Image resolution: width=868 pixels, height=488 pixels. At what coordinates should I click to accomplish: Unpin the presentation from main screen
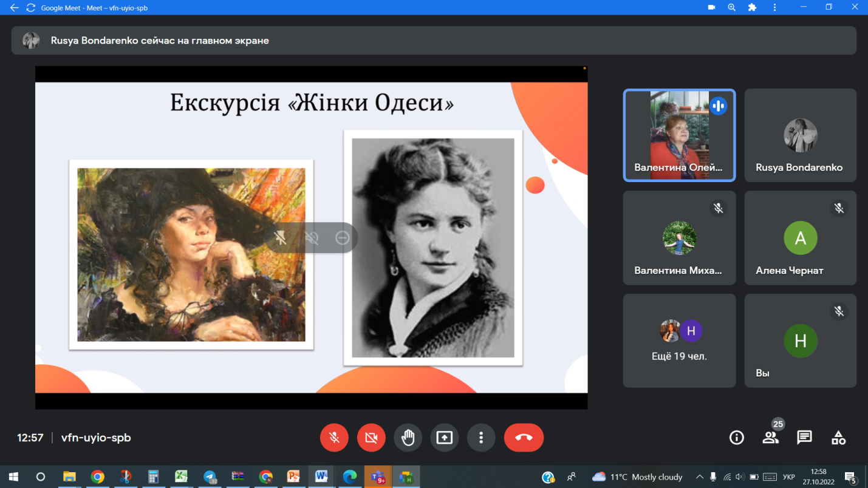tap(281, 238)
